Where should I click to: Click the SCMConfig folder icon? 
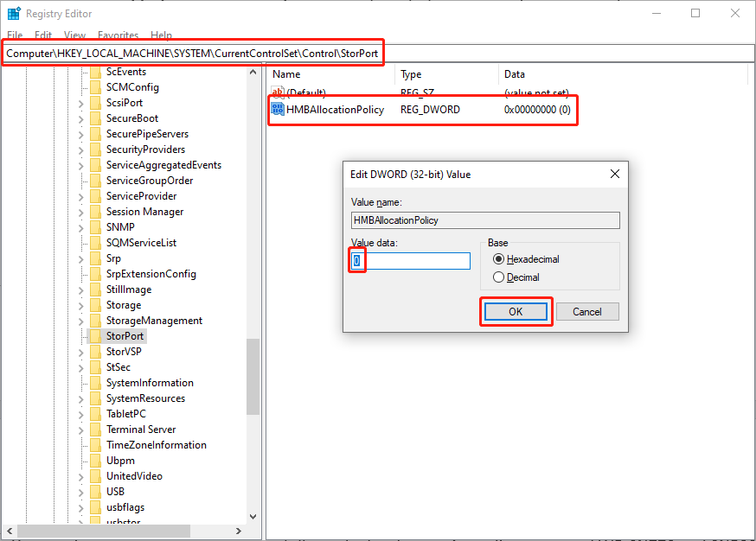point(96,87)
